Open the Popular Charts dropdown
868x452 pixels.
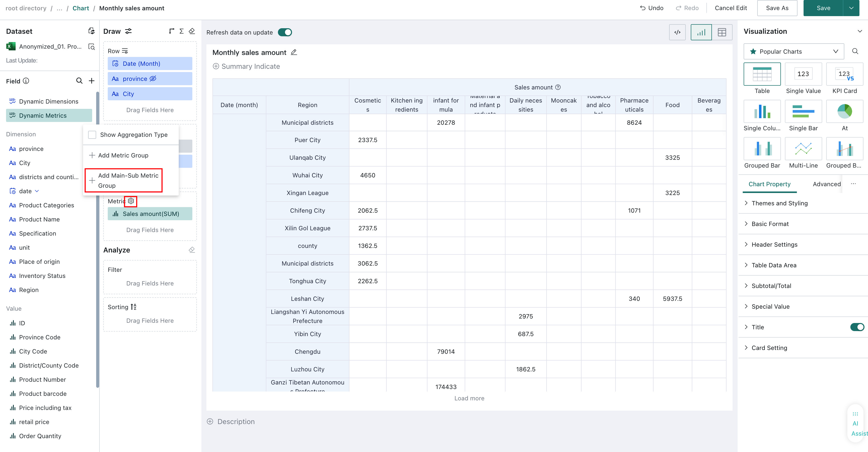point(794,52)
